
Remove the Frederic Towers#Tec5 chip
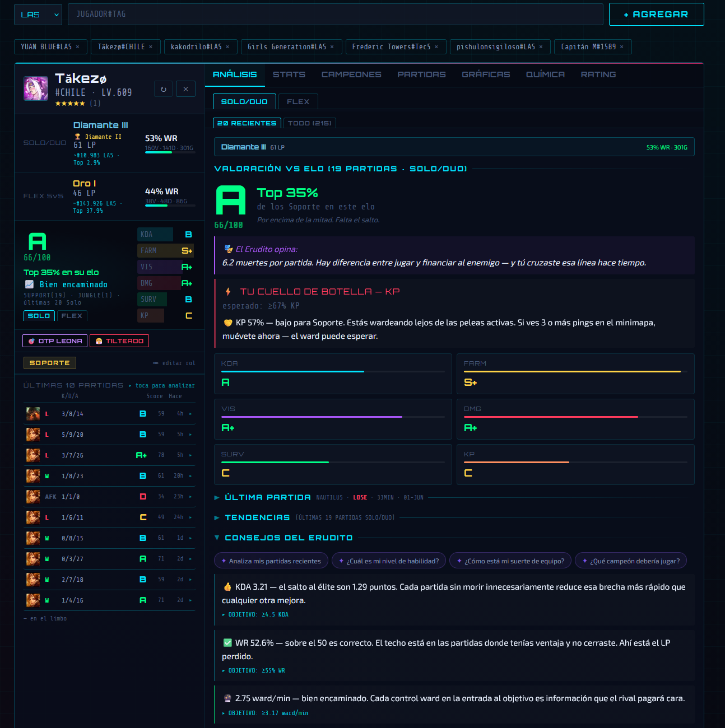pos(436,47)
